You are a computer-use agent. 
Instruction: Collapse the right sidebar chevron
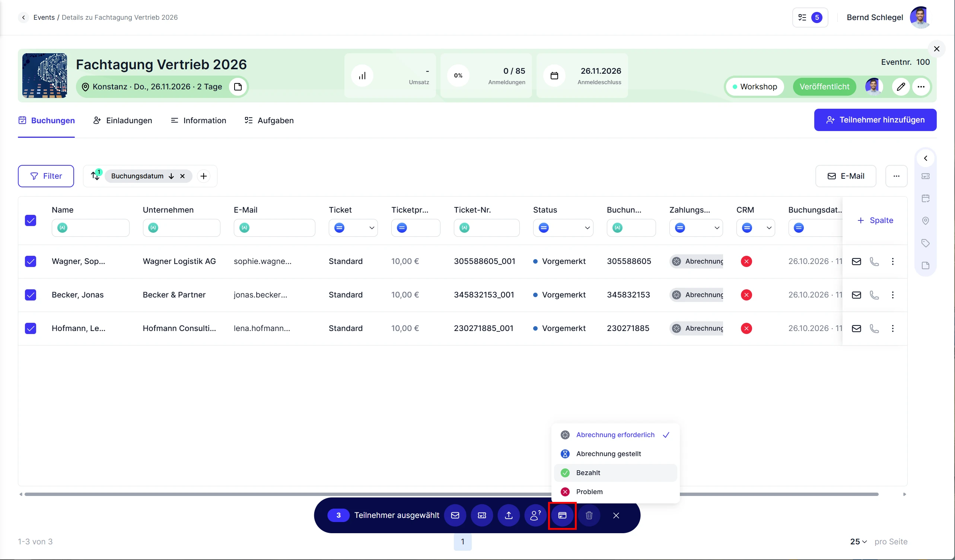[926, 158]
